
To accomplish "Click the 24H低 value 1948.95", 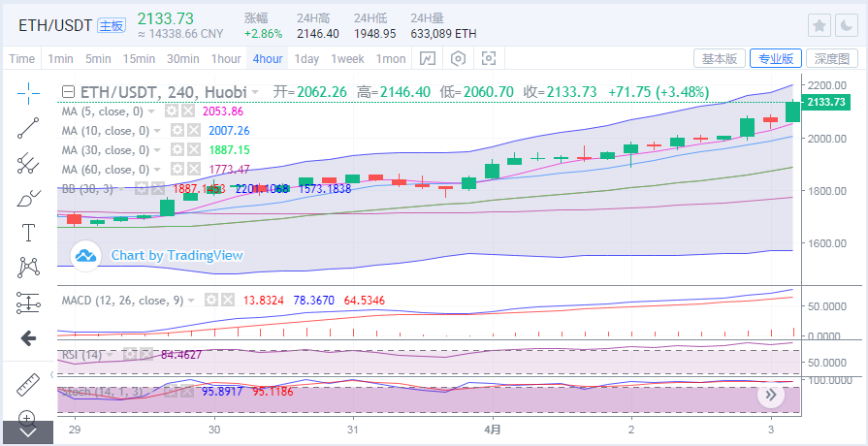I will pos(374,34).
